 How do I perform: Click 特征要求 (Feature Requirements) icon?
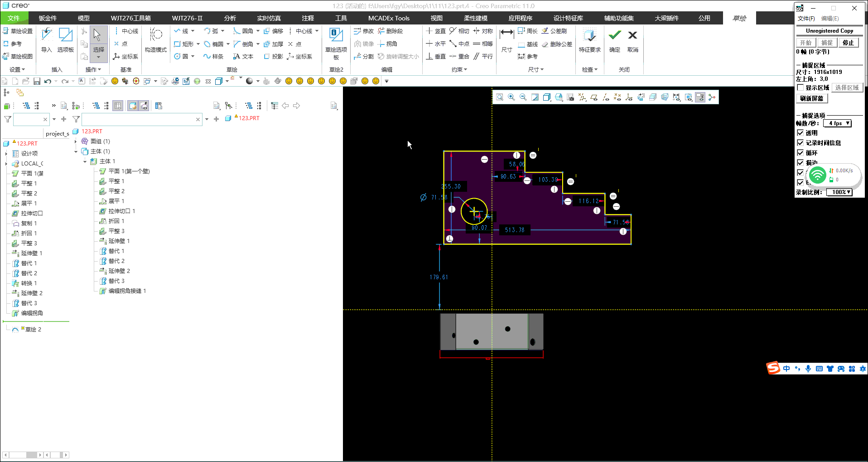point(589,40)
